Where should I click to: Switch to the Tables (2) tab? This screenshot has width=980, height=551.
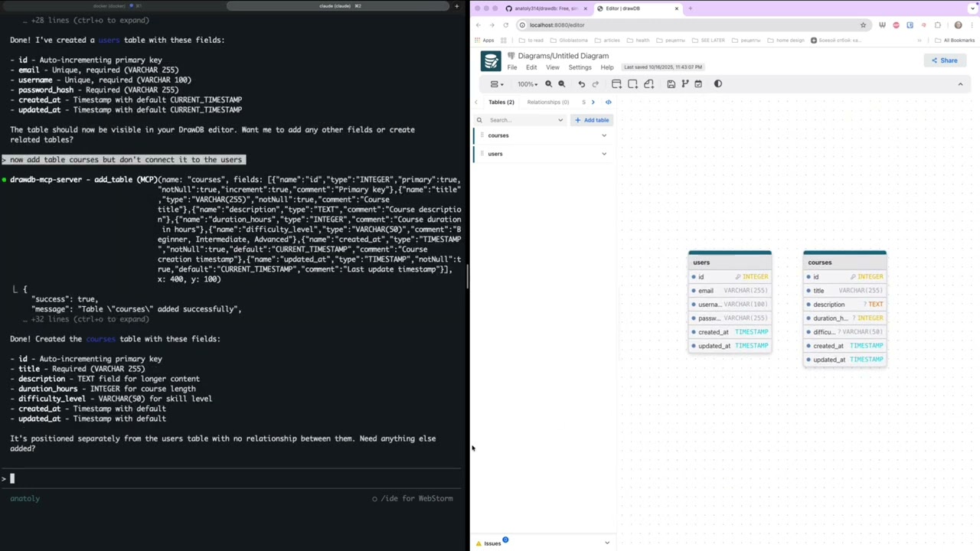tap(501, 102)
